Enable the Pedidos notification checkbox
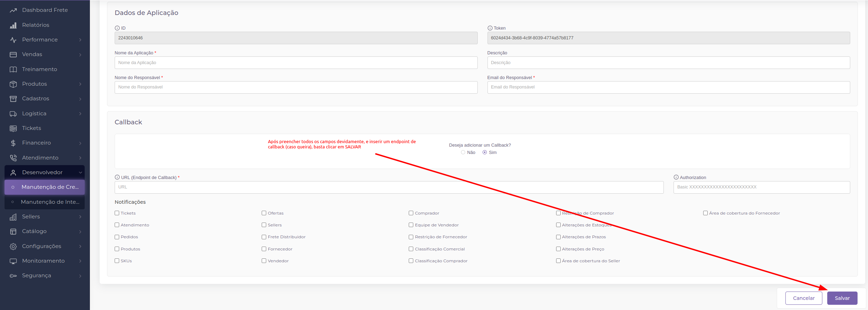 click(117, 237)
